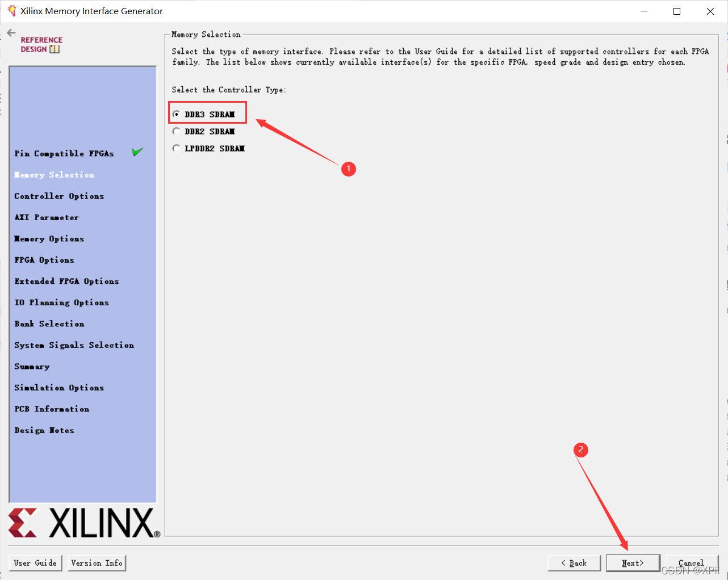The height and width of the screenshot is (580, 728).
Task: Show Version Info
Action: click(x=97, y=563)
